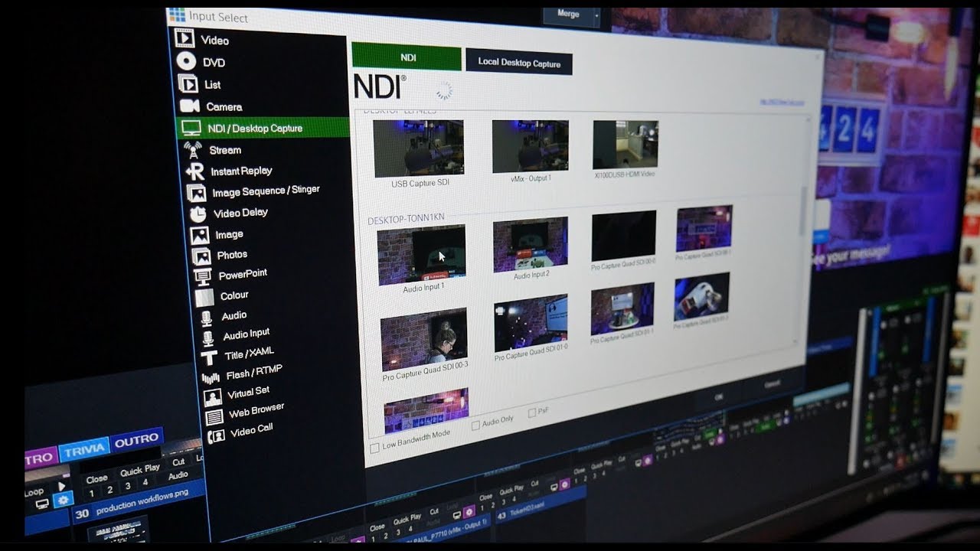Select the Audio microphone icon
Image resolution: width=980 pixels, height=551 pixels.
(x=206, y=318)
